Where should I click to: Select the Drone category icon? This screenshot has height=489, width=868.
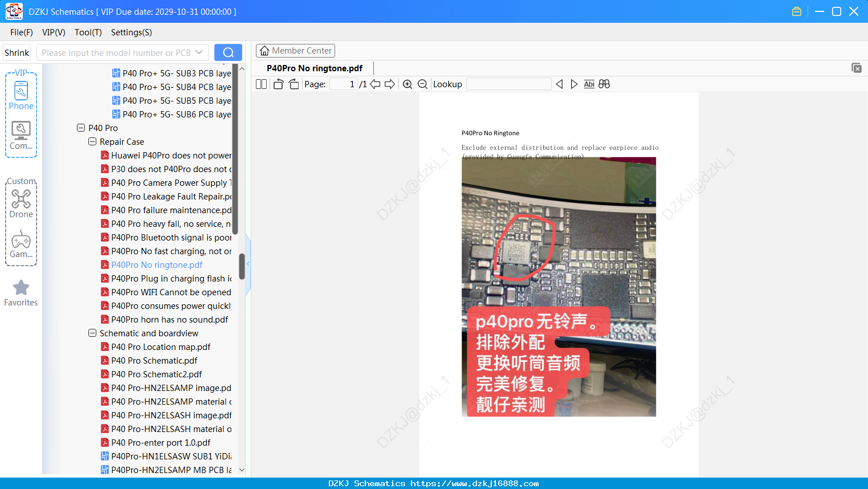click(x=21, y=203)
